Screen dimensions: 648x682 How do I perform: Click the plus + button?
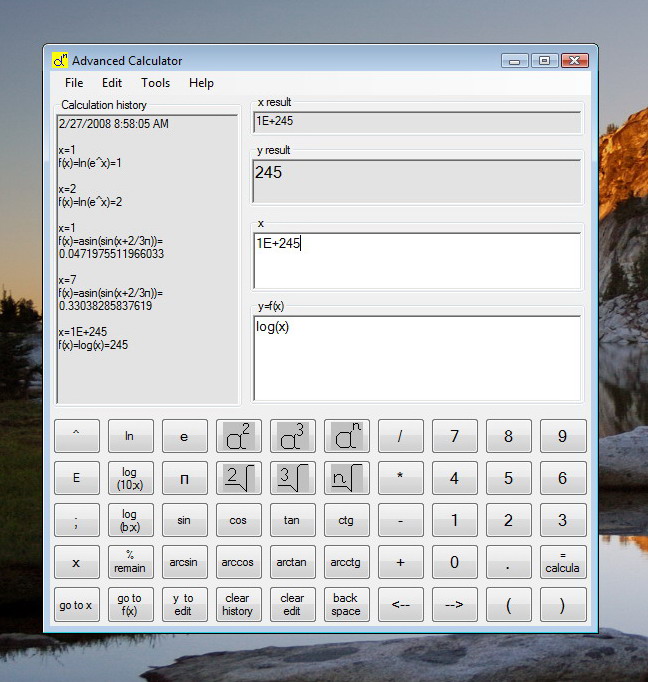pyautogui.click(x=400, y=562)
